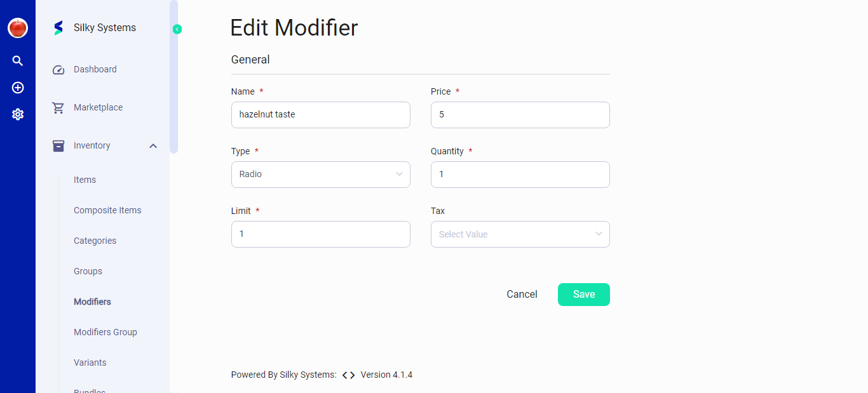This screenshot has height=393, width=868.
Task: Click inside the Name field containing hazelnut taste
Action: coord(320,114)
